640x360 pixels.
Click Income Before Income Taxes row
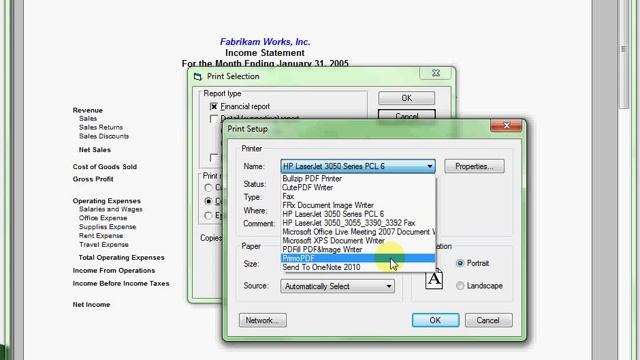tap(121, 283)
